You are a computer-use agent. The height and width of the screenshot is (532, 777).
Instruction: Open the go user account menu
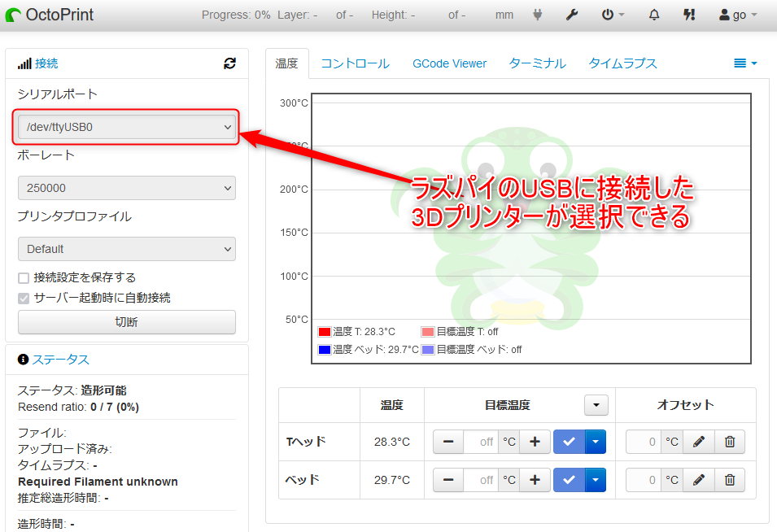[738, 15]
